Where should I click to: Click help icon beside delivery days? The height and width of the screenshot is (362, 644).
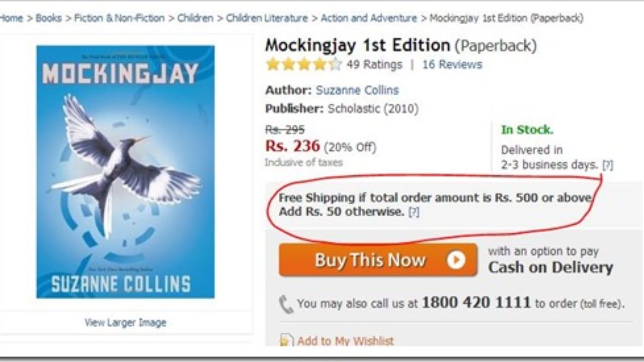tap(608, 165)
